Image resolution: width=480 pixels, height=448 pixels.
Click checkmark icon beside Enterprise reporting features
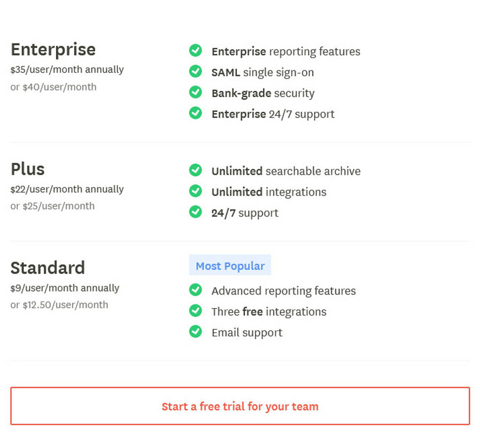[195, 51]
